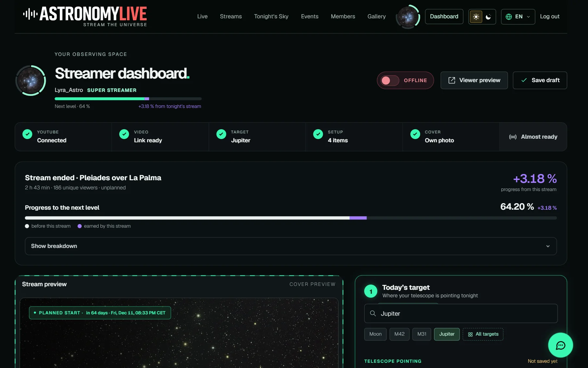Viewport: 588px width, 368px height.
Task: Select the M42 quick target chip
Action: click(x=399, y=334)
